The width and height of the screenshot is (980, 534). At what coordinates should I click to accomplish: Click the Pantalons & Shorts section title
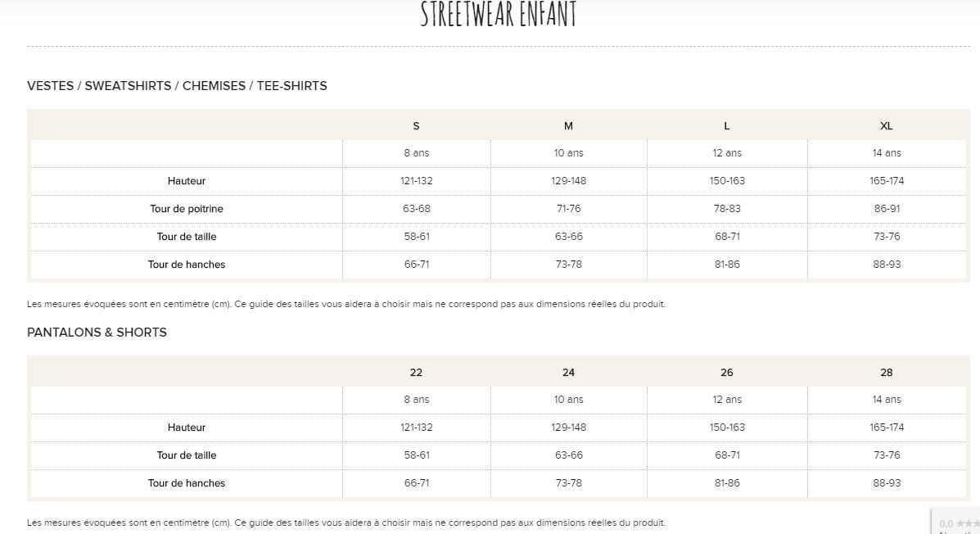(97, 332)
